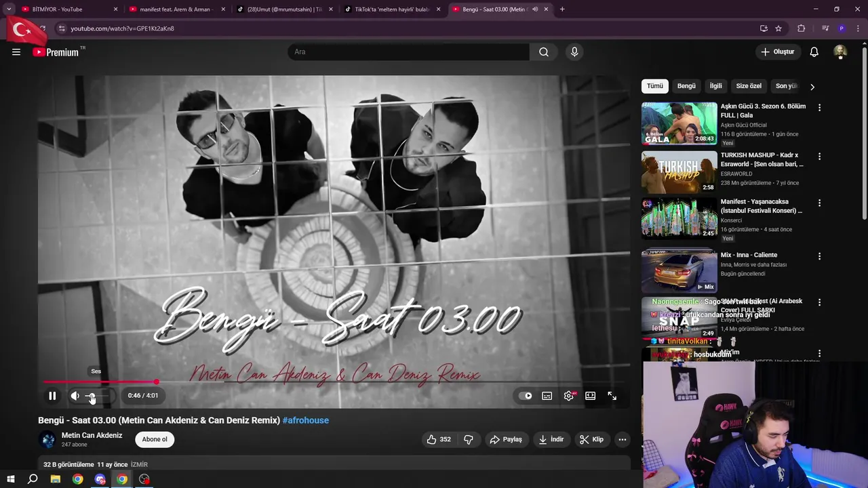Image resolution: width=868 pixels, height=488 pixels.
Task: Dislike the video
Action: coord(469,439)
